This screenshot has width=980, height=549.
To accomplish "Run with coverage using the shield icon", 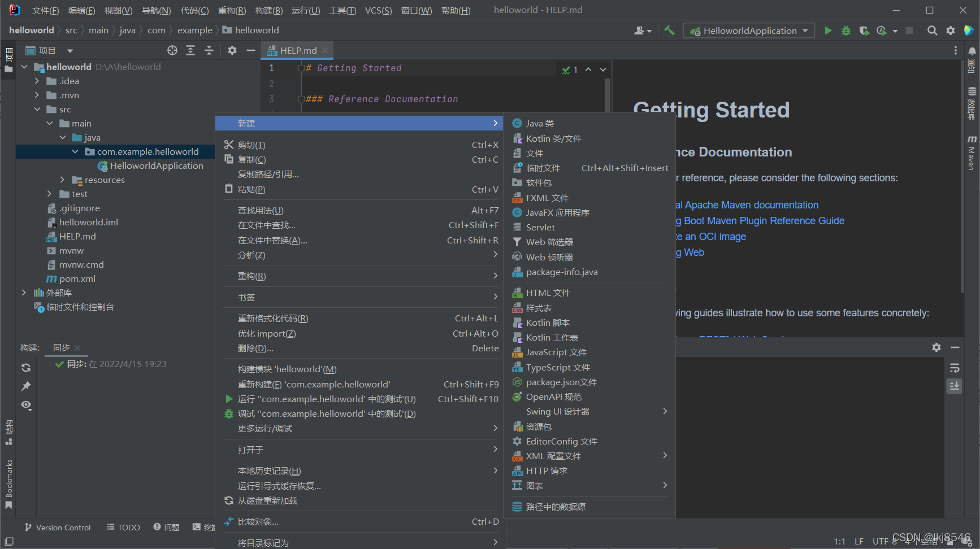I will click(x=864, y=30).
